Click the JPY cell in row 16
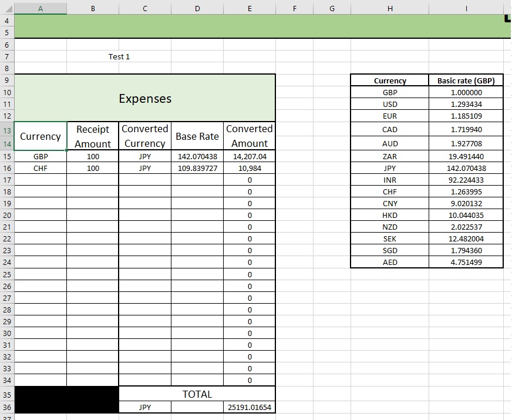Image resolution: width=512 pixels, height=420 pixels. coord(145,168)
